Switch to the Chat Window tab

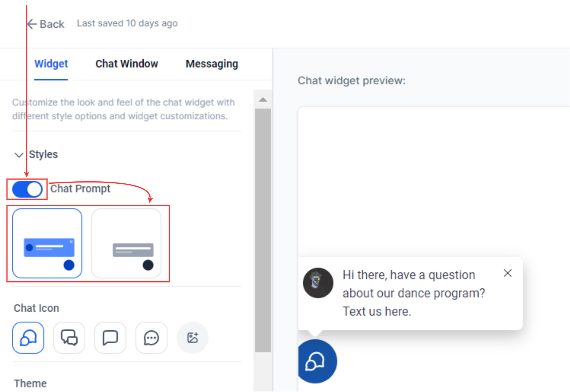click(x=126, y=64)
